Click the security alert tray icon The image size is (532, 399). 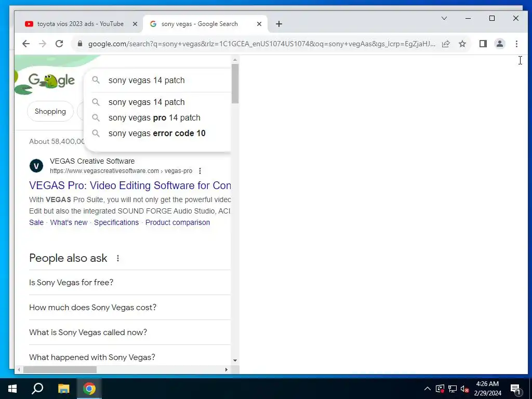tap(440, 389)
